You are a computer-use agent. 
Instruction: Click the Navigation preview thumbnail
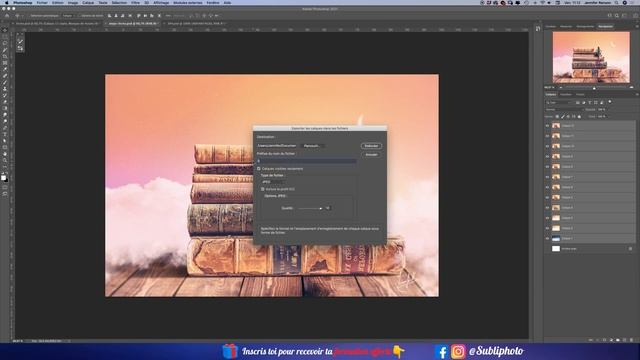pyautogui.click(x=591, y=57)
